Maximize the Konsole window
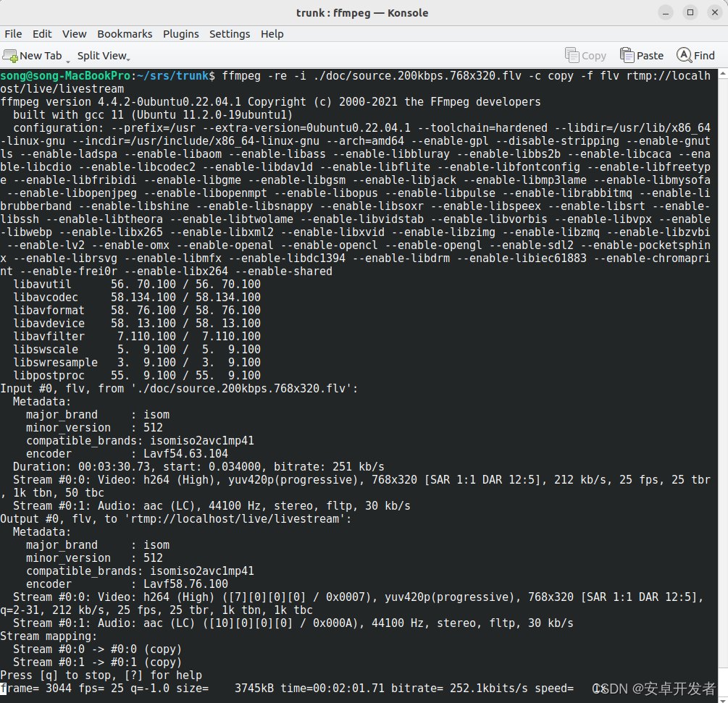Screen dimensions: 728x703 [x=690, y=12]
